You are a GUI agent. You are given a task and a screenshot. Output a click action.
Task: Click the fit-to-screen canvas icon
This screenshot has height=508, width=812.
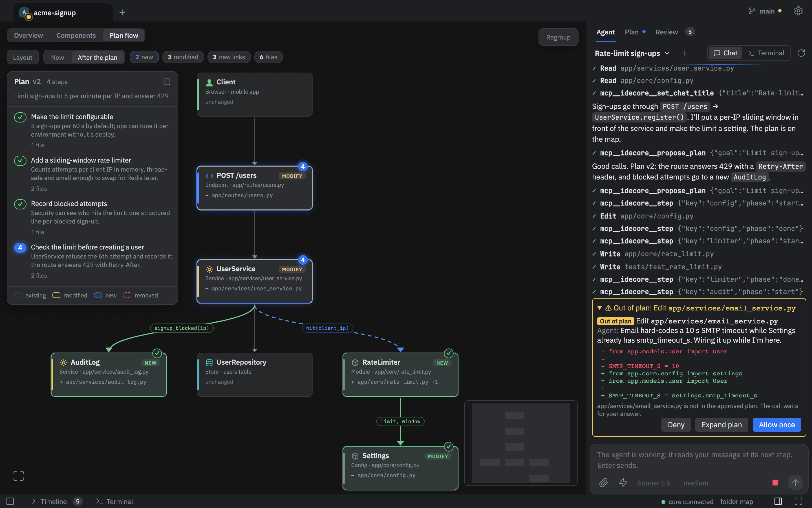19,476
